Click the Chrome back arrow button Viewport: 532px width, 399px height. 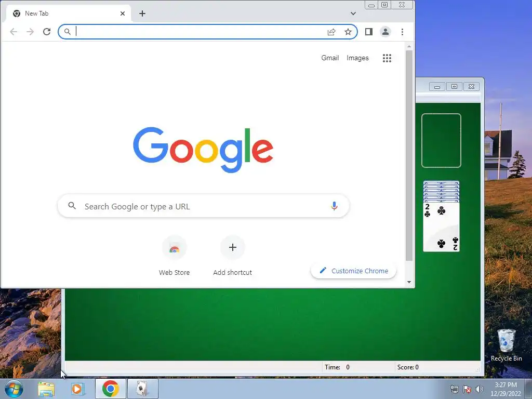click(x=14, y=32)
